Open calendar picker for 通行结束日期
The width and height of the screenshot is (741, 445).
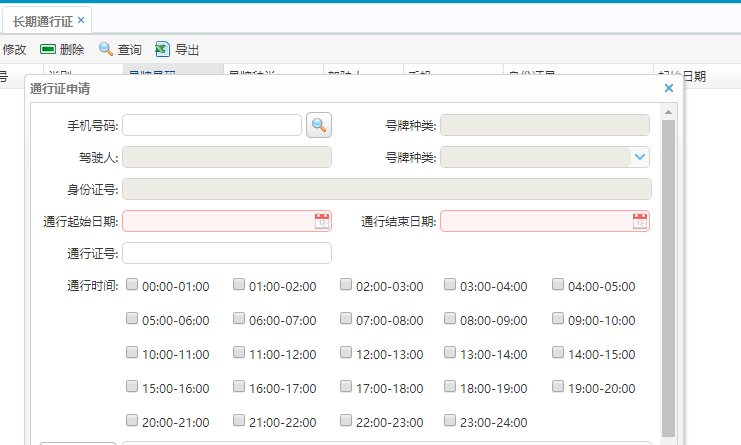640,221
